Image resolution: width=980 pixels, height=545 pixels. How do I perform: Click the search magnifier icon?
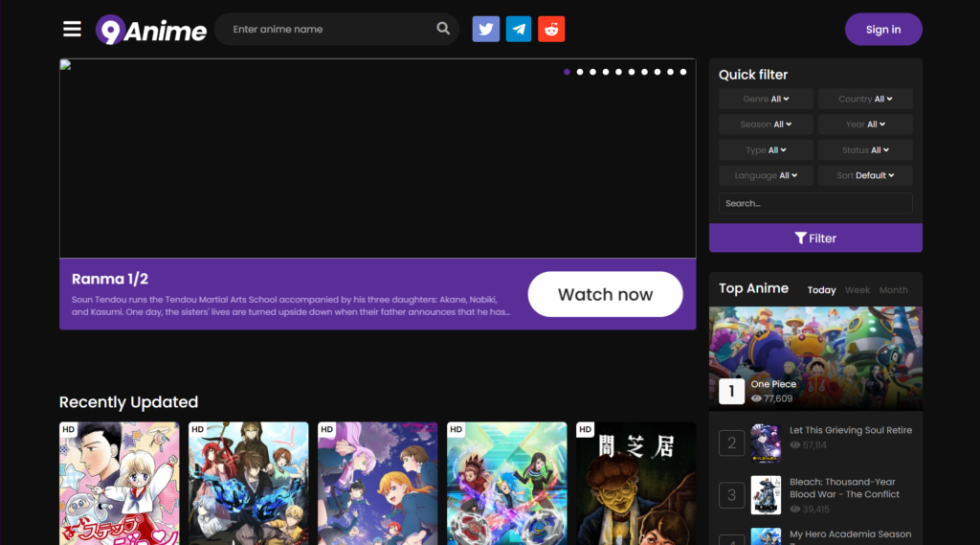442,29
